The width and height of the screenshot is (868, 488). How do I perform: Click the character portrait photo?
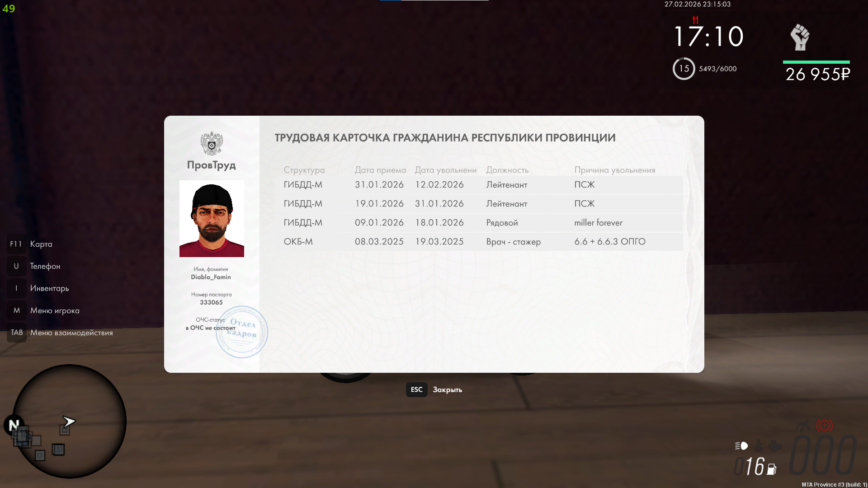tap(212, 219)
